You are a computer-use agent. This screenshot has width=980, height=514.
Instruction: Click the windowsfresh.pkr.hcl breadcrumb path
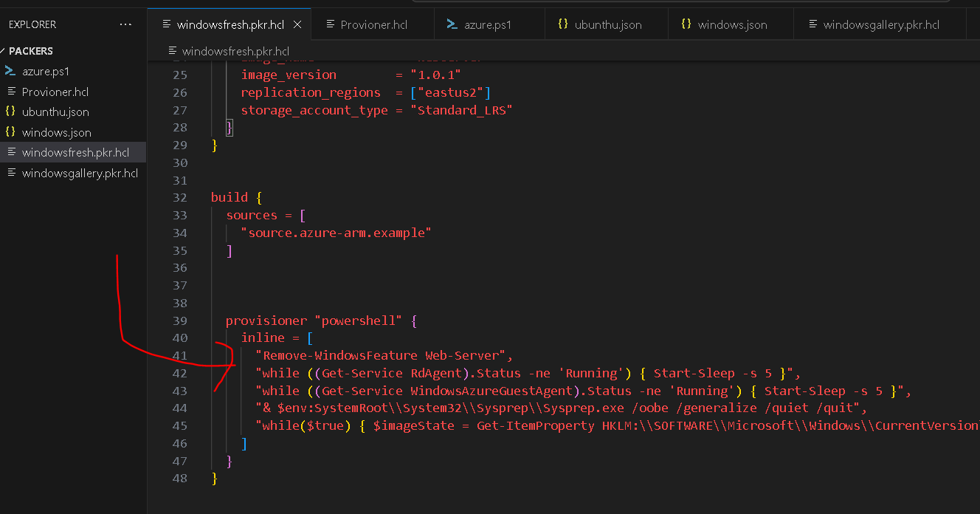tap(235, 51)
